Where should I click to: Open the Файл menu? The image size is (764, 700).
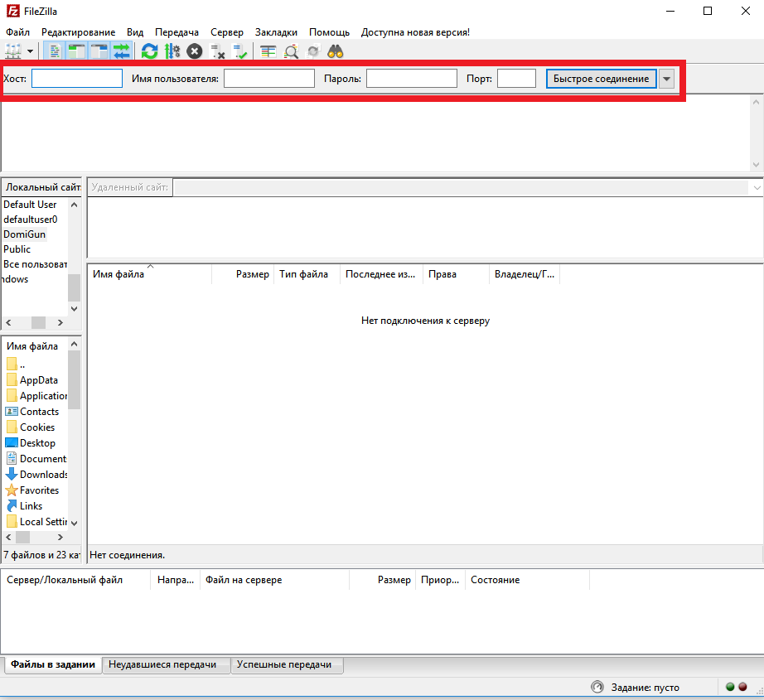coord(17,32)
